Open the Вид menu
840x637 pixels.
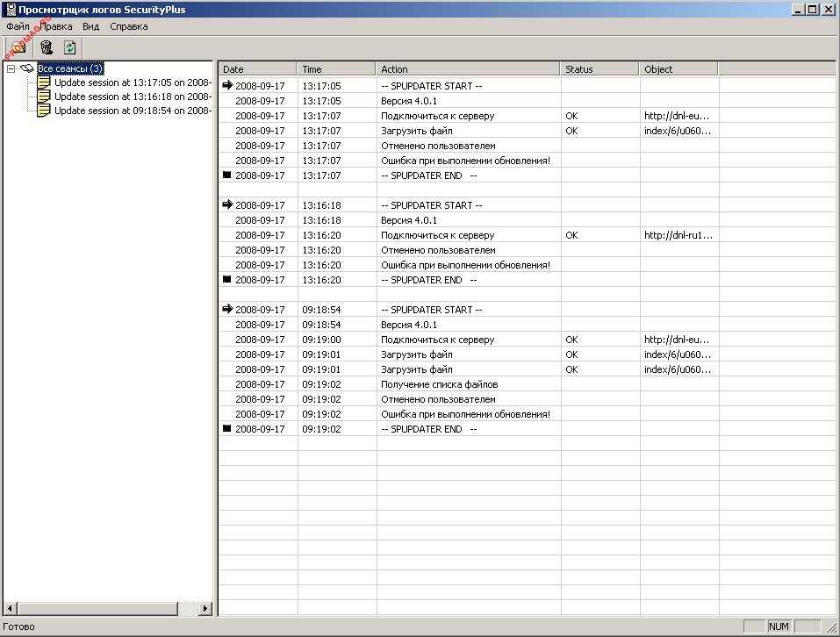pyautogui.click(x=90, y=26)
